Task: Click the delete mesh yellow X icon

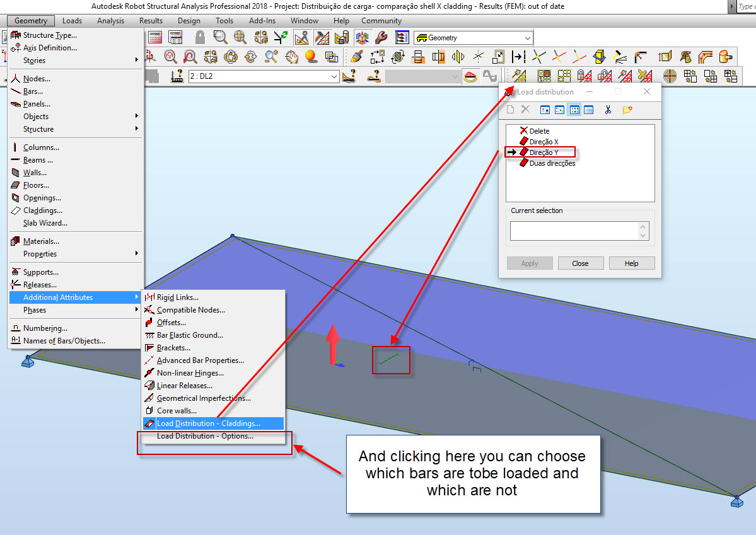Action: click(x=644, y=76)
